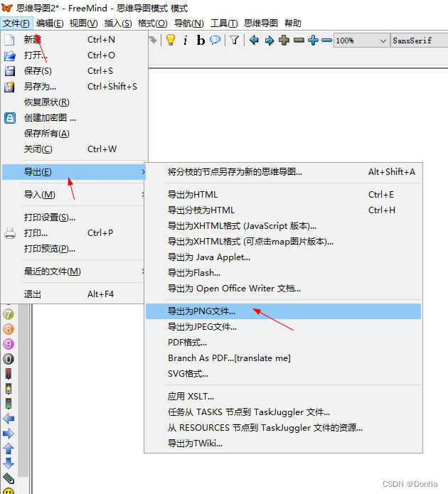Open the SansSerif font combo box

coord(420,41)
